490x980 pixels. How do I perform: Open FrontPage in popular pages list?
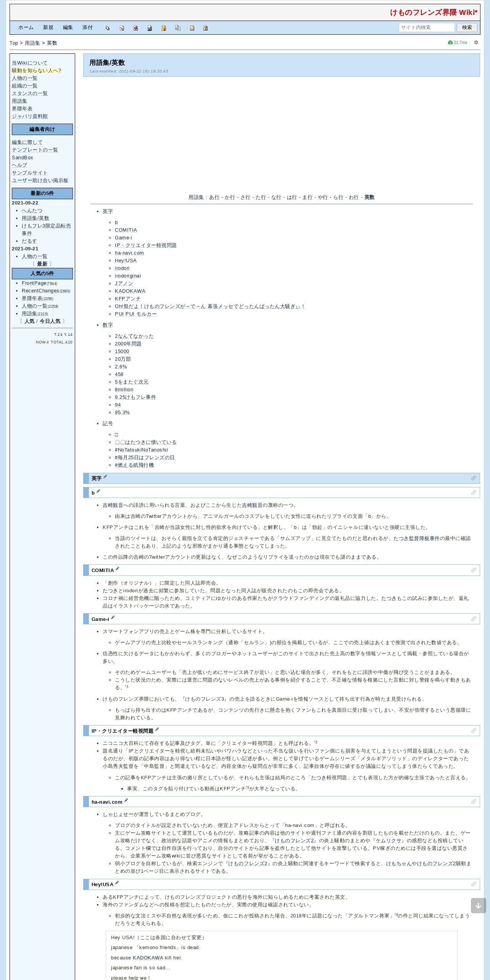[x=34, y=283]
